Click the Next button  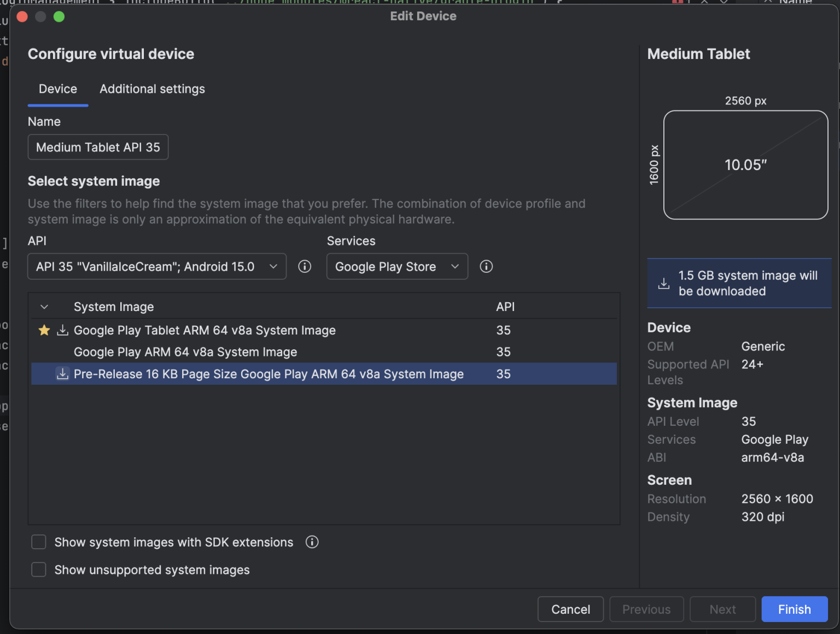(722, 609)
